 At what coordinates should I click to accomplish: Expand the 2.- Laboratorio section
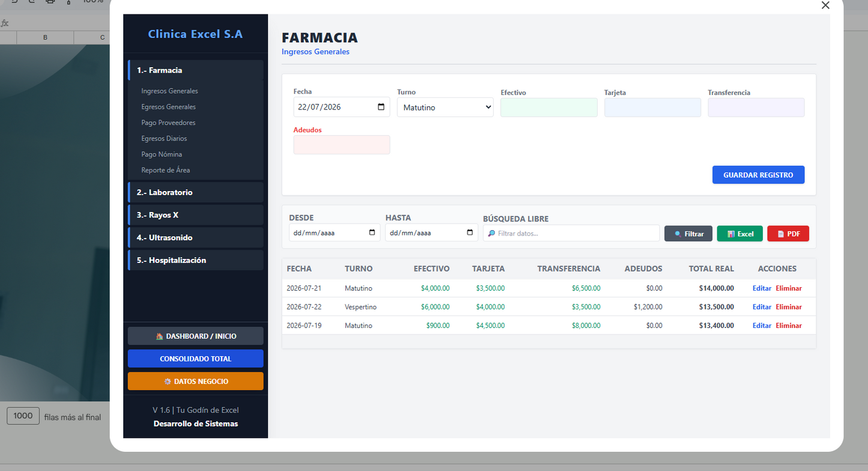[196, 192]
